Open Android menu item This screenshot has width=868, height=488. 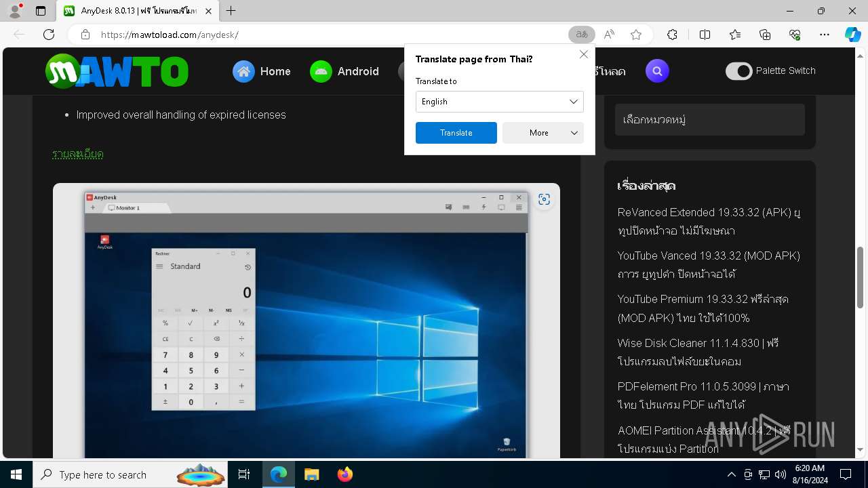(344, 71)
